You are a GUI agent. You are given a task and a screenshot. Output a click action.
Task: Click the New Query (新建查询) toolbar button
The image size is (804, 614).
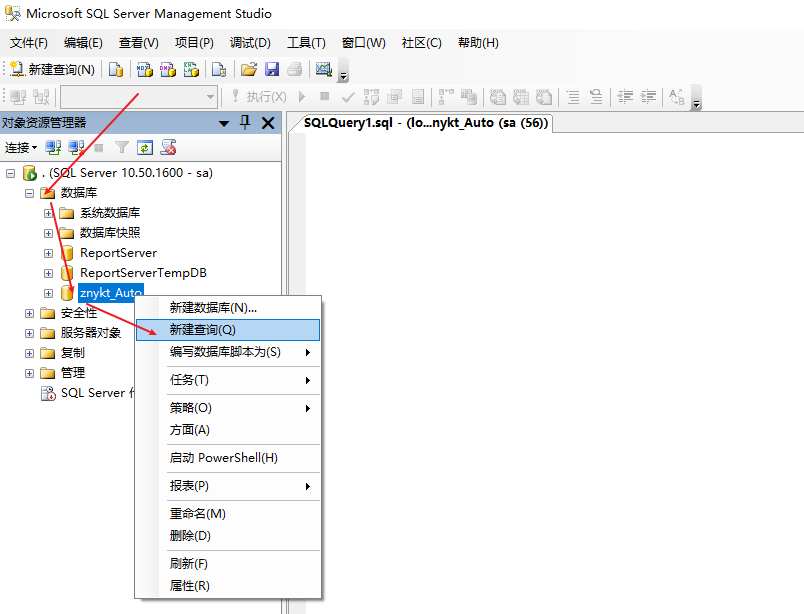(x=52, y=69)
